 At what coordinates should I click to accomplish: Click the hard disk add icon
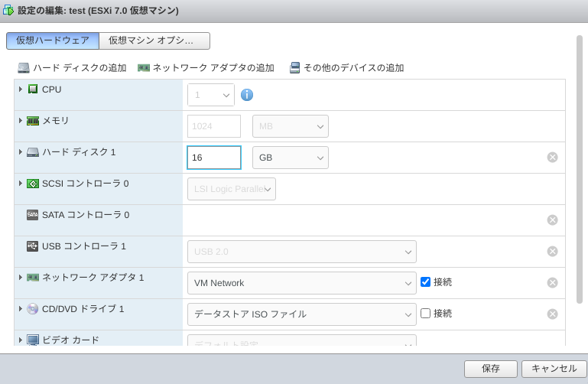tap(24, 68)
